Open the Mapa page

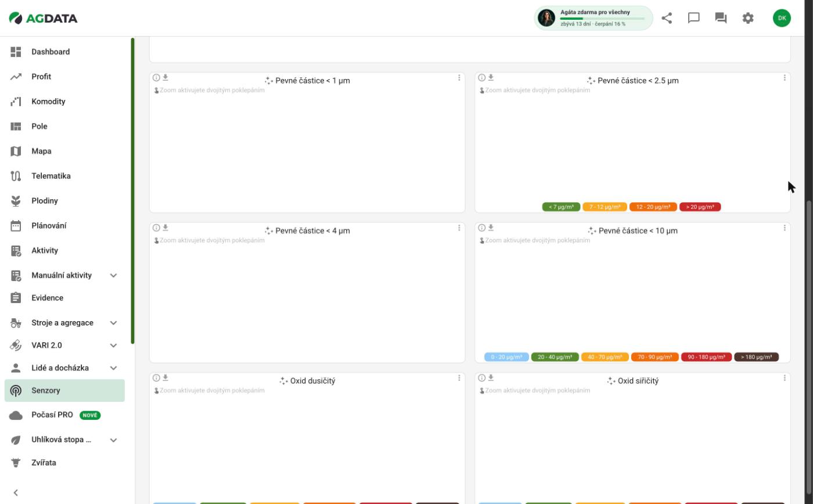pos(64,151)
